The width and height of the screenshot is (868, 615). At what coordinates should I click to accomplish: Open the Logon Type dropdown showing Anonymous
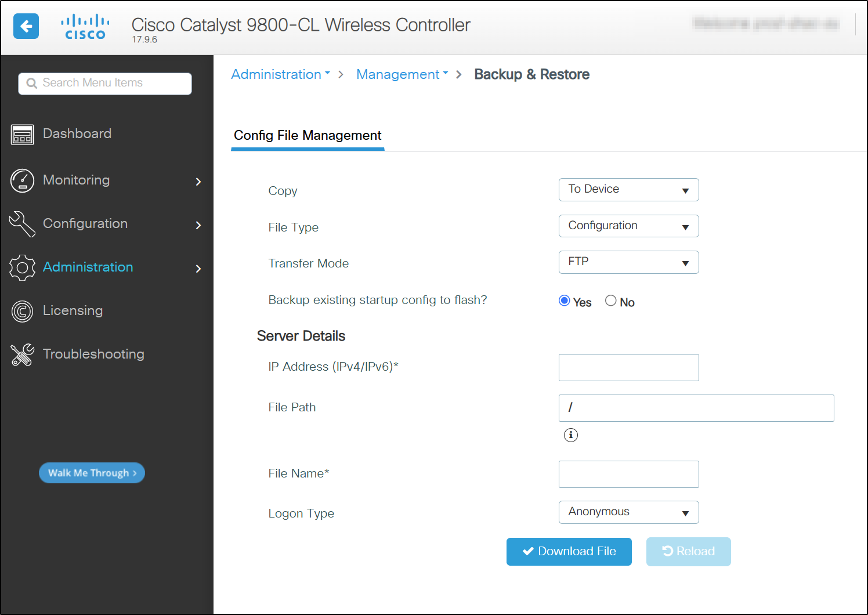pyautogui.click(x=628, y=512)
